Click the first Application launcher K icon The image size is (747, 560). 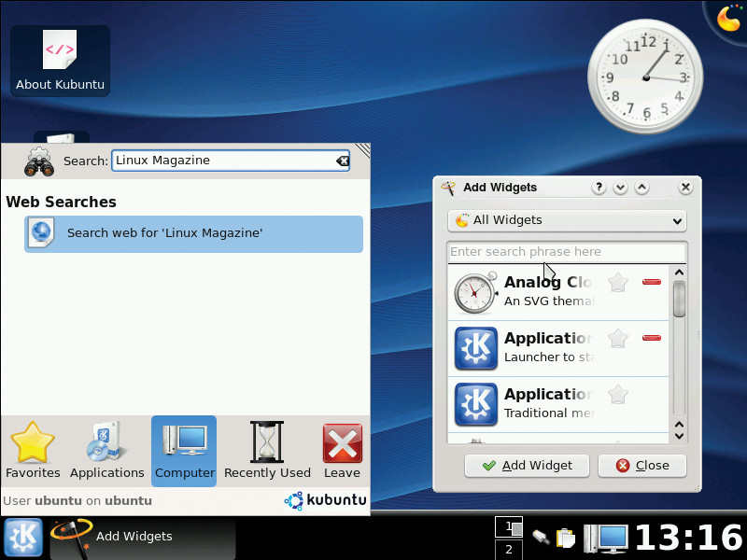pyautogui.click(x=476, y=348)
